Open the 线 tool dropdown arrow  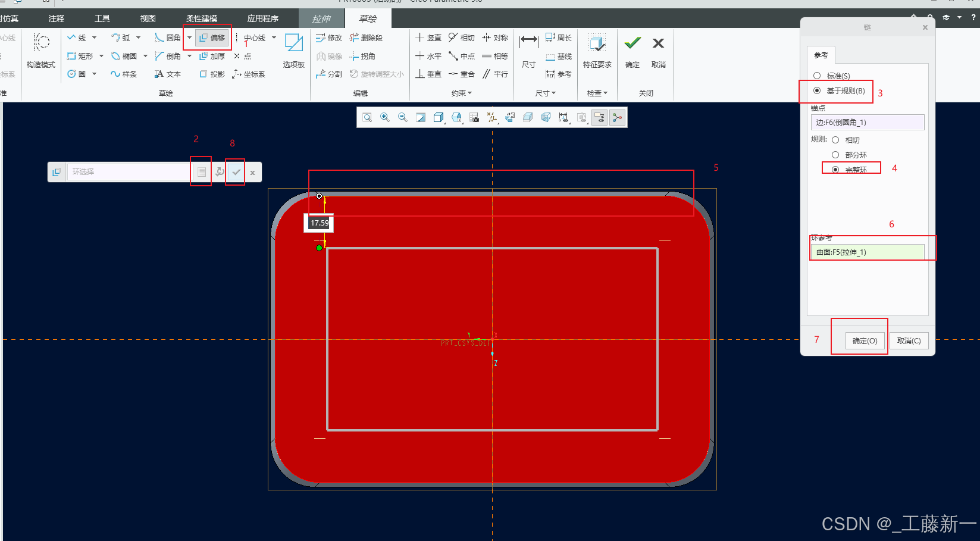click(94, 37)
